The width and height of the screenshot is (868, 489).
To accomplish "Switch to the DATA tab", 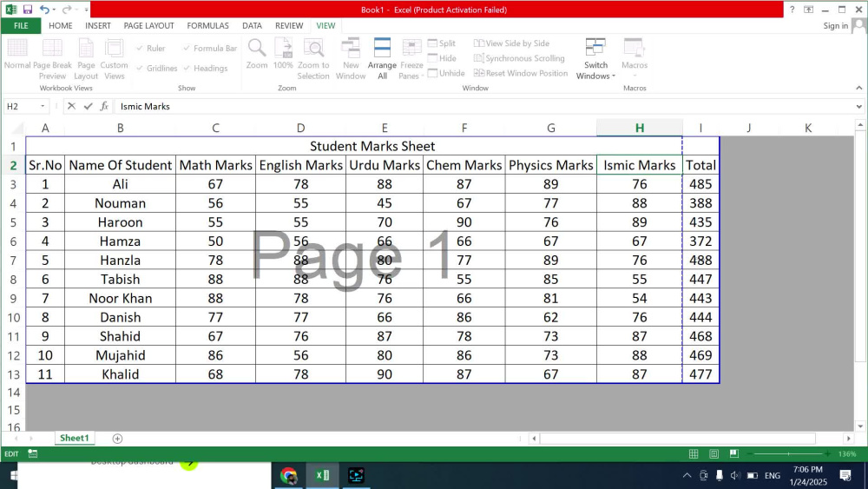I will tap(252, 25).
